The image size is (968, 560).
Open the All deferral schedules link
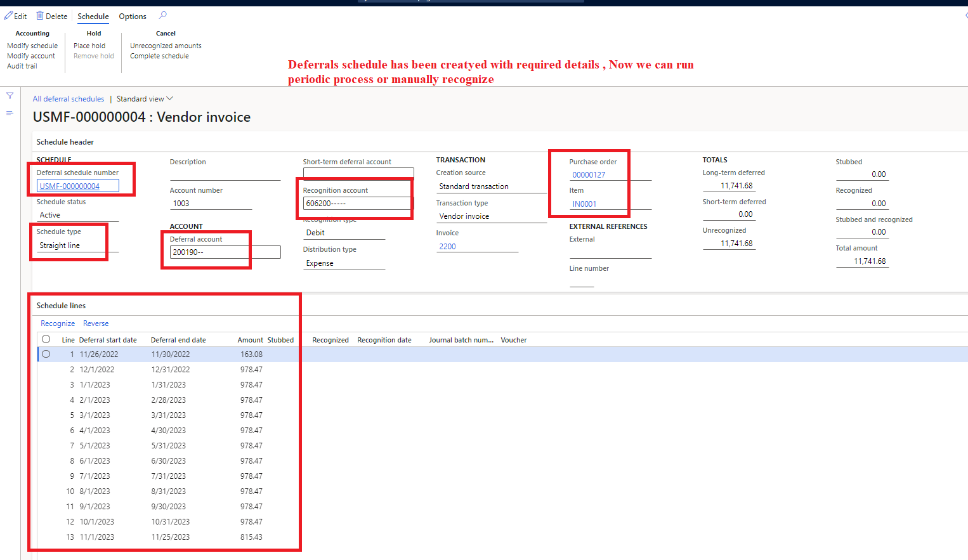pos(68,98)
